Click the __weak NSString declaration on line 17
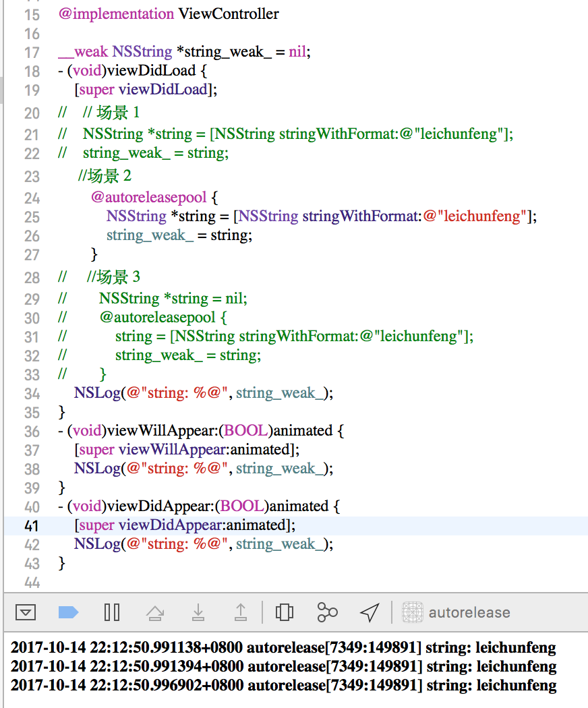The width and height of the screenshot is (588, 708). (x=184, y=52)
